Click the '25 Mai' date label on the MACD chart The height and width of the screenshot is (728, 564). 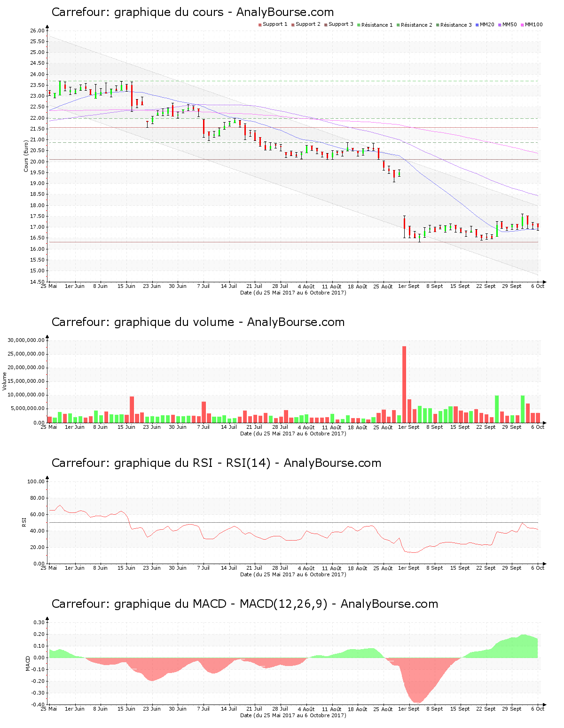click(49, 709)
